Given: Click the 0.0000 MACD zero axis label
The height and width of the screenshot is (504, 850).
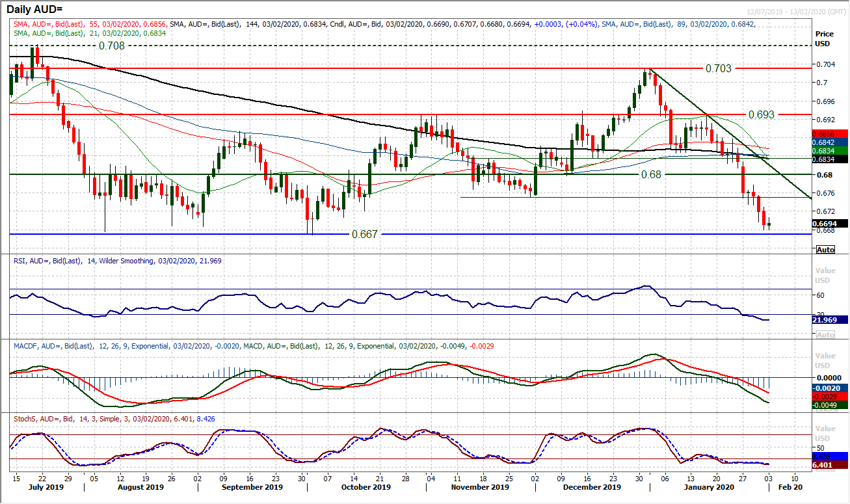Looking at the screenshot, I should point(829,377).
